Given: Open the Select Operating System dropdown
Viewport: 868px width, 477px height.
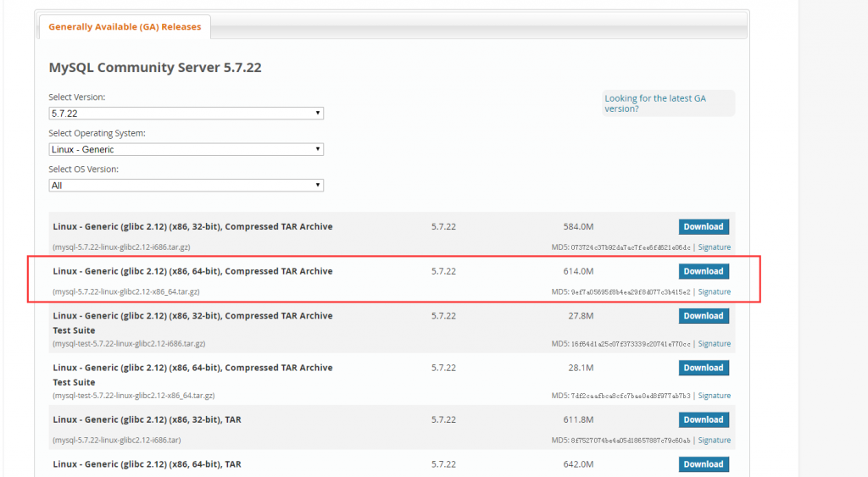Looking at the screenshot, I should pyautogui.click(x=186, y=149).
